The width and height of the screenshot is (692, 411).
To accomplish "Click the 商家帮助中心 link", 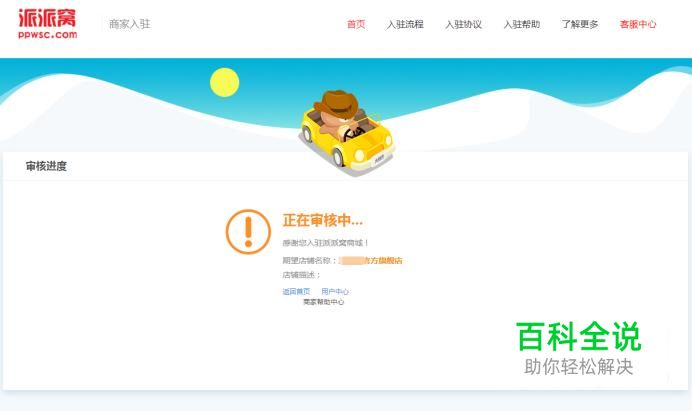I will (323, 302).
